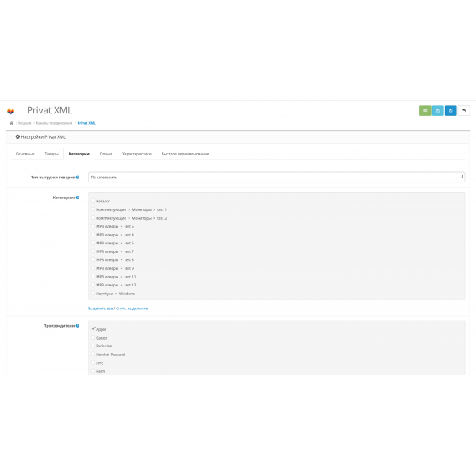476x476 pixels.
Task: Check MP3 плееры > test 12
Action: click(93, 285)
